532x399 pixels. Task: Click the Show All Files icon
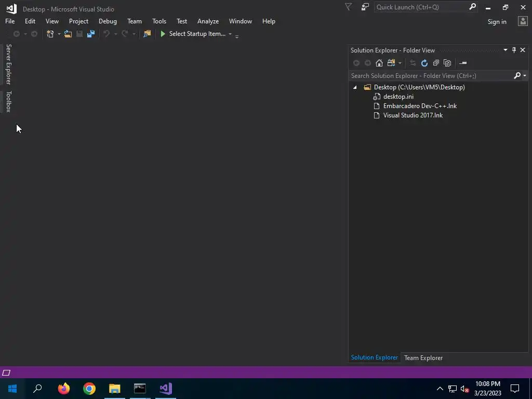click(x=447, y=63)
